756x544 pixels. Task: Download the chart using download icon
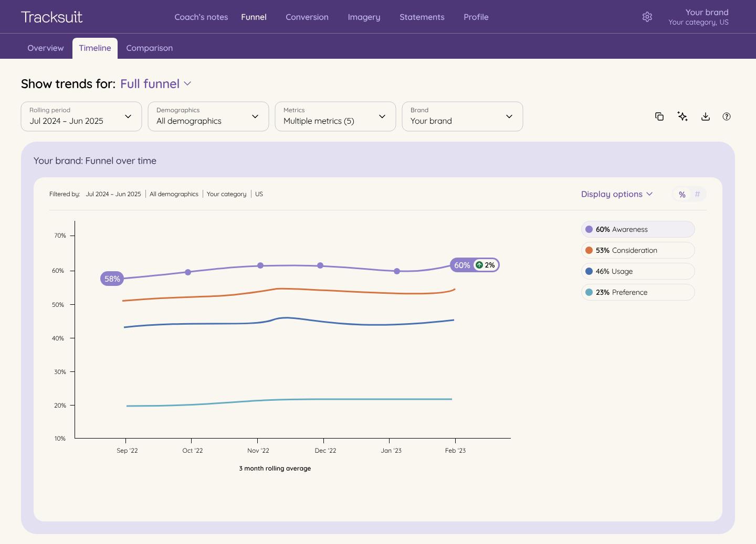pyautogui.click(x=706, y=116)
